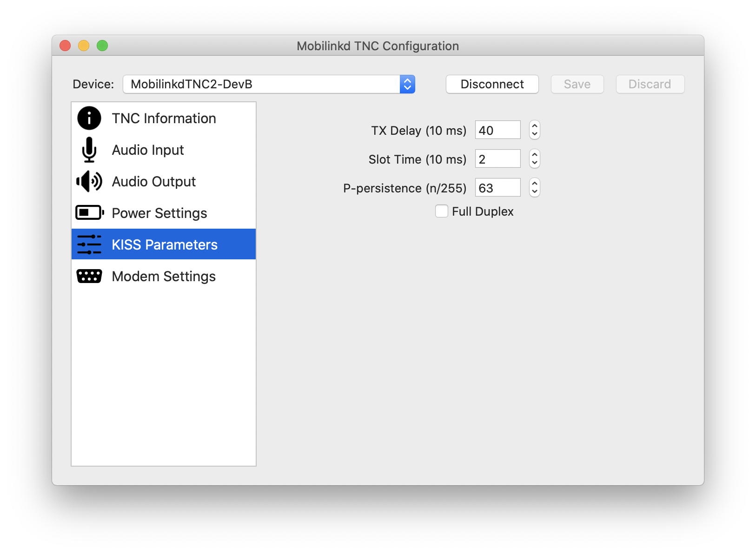Select KISS Parameters in sidebar
The height and width of the screenshot is (554, 756).
[164, 244]
